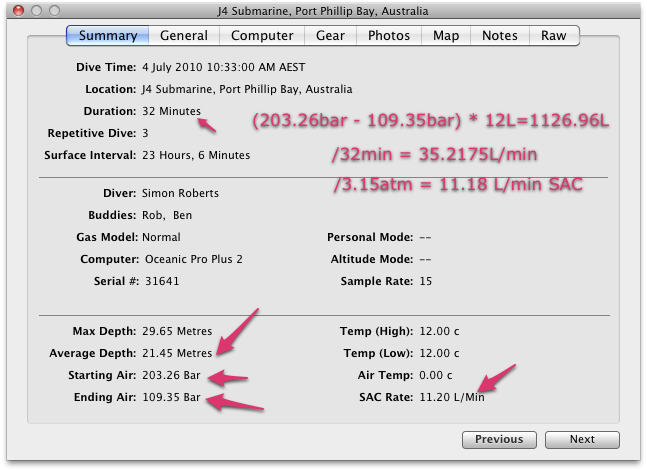Viewport: 647px width, 471px height.
Task: Click the SAC Rate value 11.20 L/Min
Action: click(x=452, y=397)
